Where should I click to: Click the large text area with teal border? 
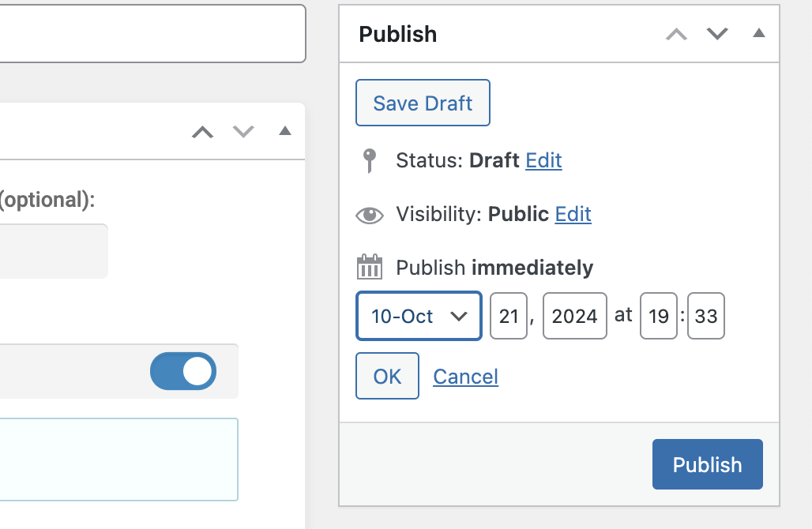pos(119,460)
